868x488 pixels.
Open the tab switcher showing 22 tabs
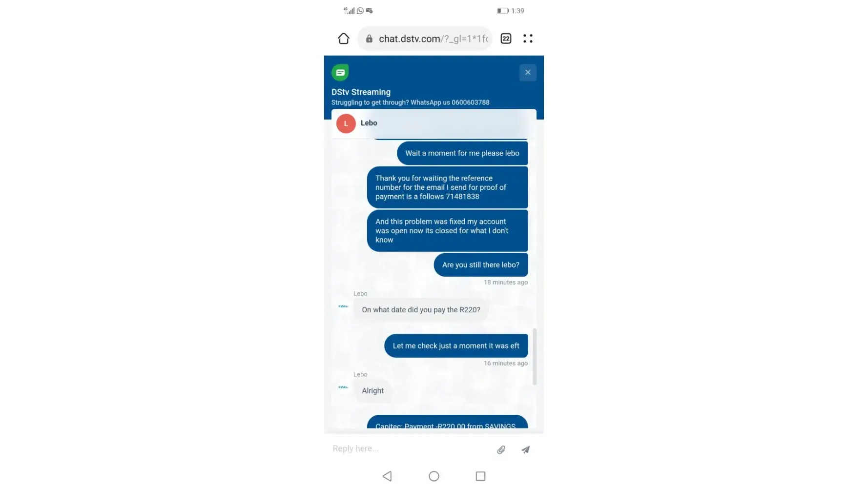[506, 39]
